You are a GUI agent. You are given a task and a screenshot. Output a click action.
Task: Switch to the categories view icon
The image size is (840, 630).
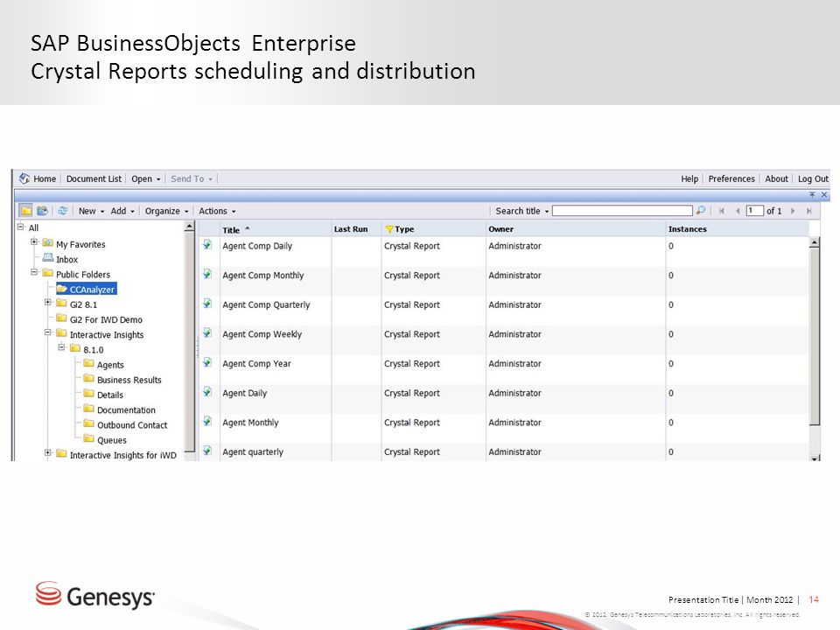coord(42,211)
